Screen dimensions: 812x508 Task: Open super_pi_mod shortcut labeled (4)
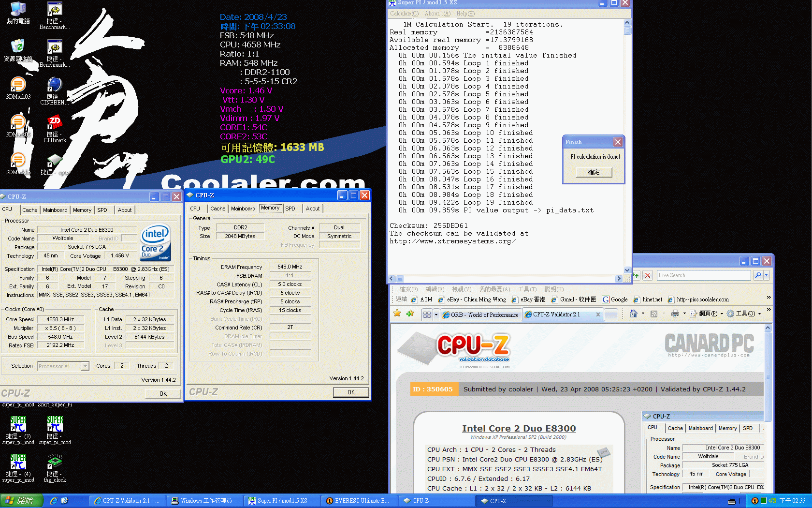(x=18, y=467)
